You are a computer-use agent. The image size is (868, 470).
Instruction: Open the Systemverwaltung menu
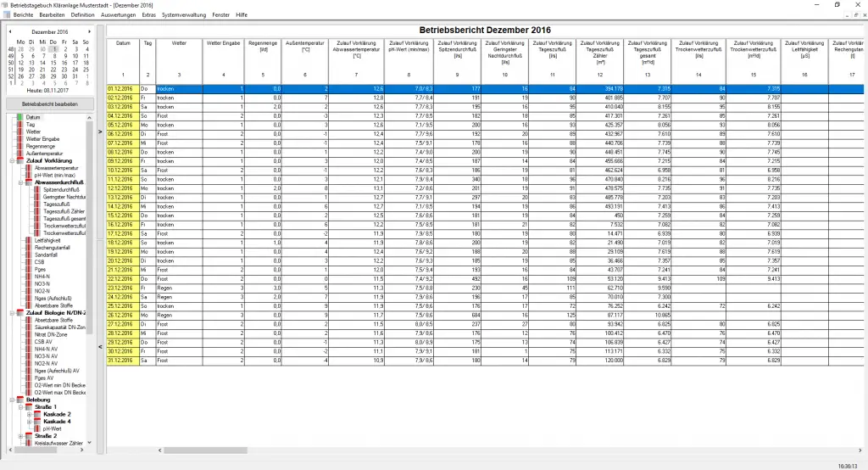(x=181, y=15)
